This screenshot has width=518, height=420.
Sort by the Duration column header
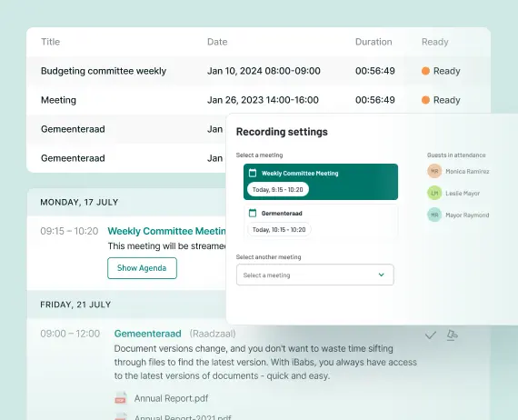[x=374, y=42]
